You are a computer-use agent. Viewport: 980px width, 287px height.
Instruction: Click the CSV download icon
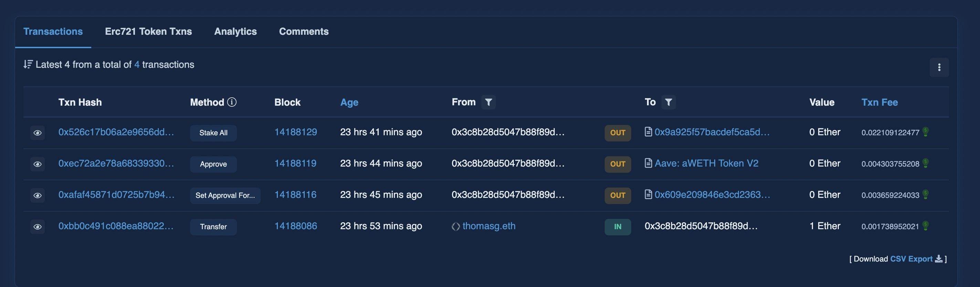[939, 259]
